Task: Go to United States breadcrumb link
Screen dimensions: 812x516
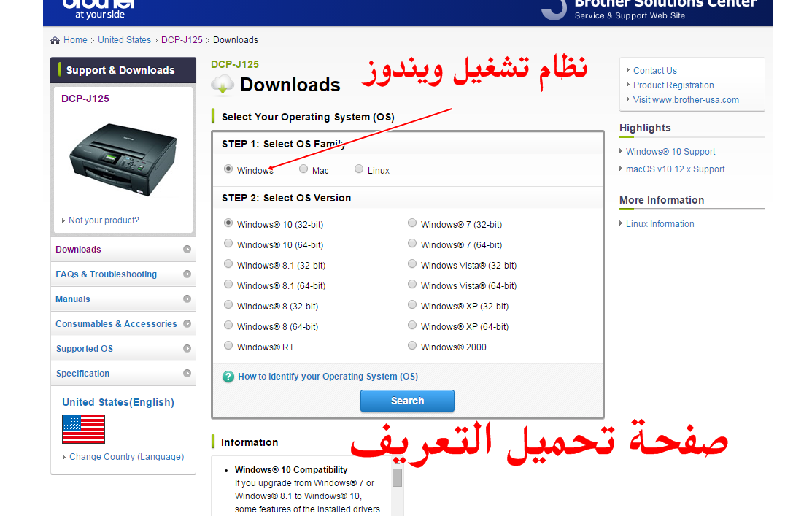Action: pyautogui.click(x=124, y=40)
